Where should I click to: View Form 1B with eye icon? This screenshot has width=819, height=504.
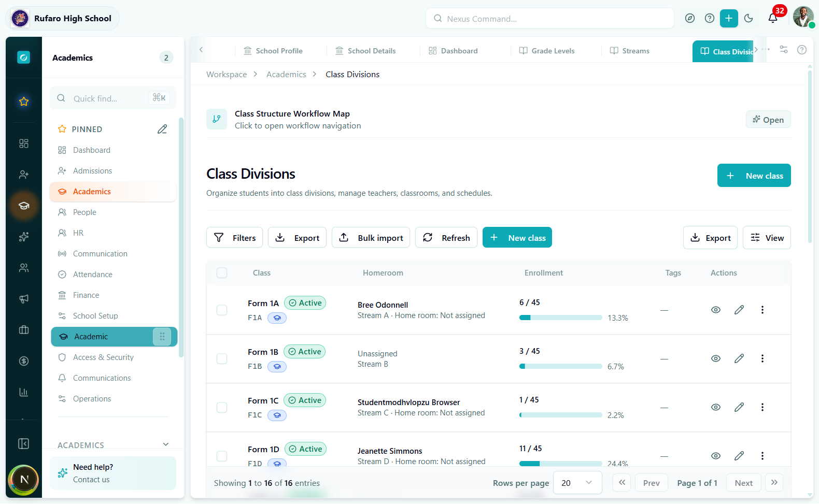716,358
